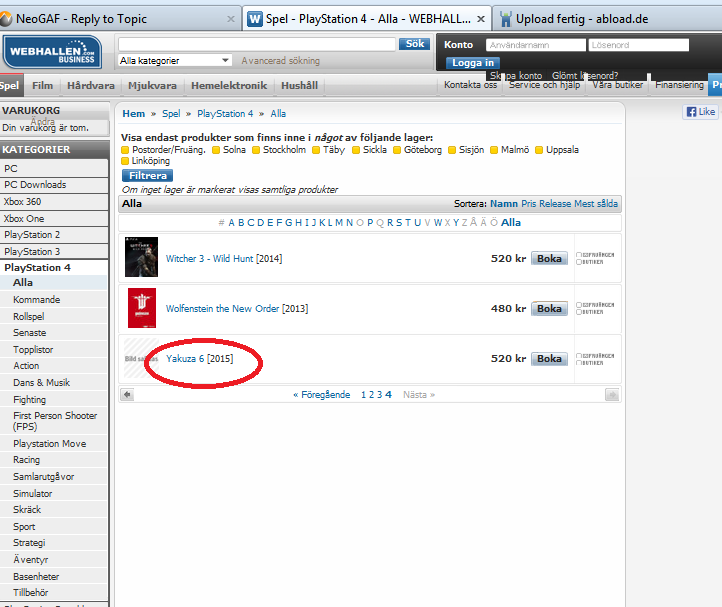This screenshot has width=722, height=607.
Task: Click the left arrow pagination icon
Action: pyautogui.click(x=127, y=395)
